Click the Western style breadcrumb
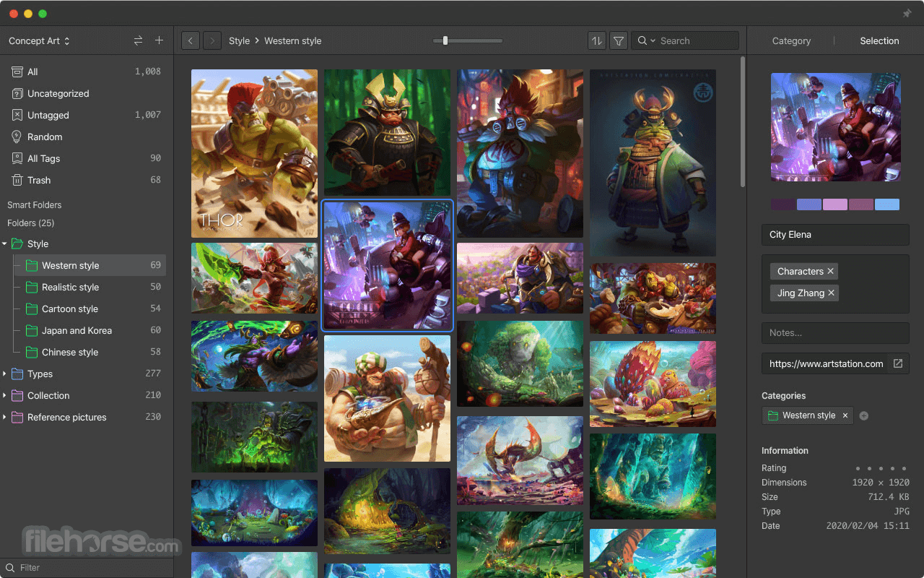 (x=293, y=41)
